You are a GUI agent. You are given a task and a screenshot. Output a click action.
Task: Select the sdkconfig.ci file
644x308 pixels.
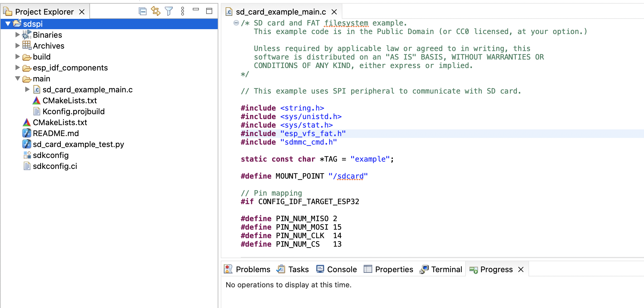pyautogui.click(x=55, y=166)
